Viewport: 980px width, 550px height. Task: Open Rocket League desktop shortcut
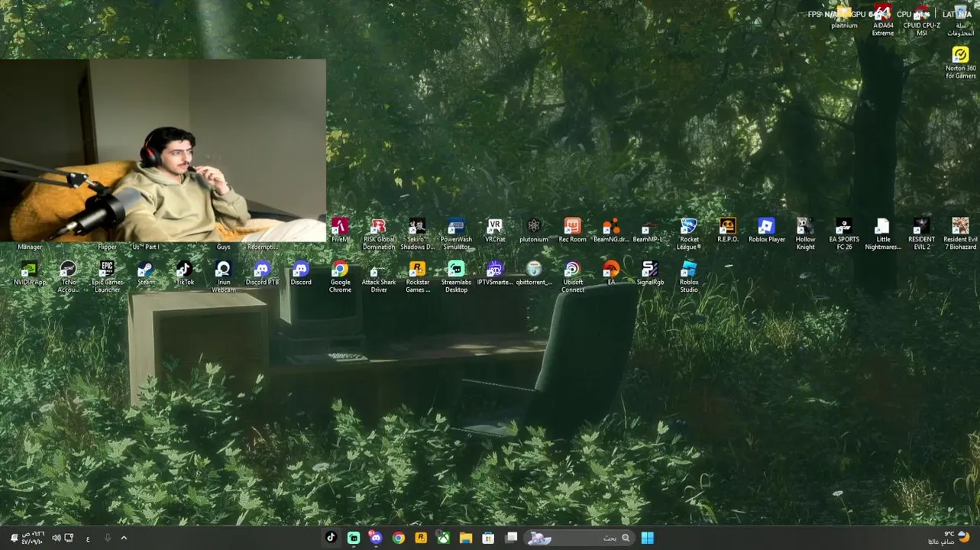point(689,226)
